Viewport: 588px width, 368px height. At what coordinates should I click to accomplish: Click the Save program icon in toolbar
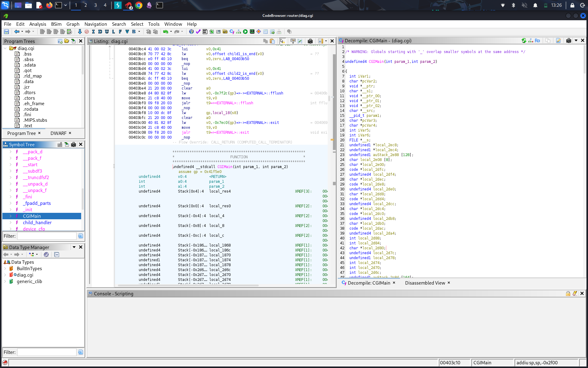point(6,32)
